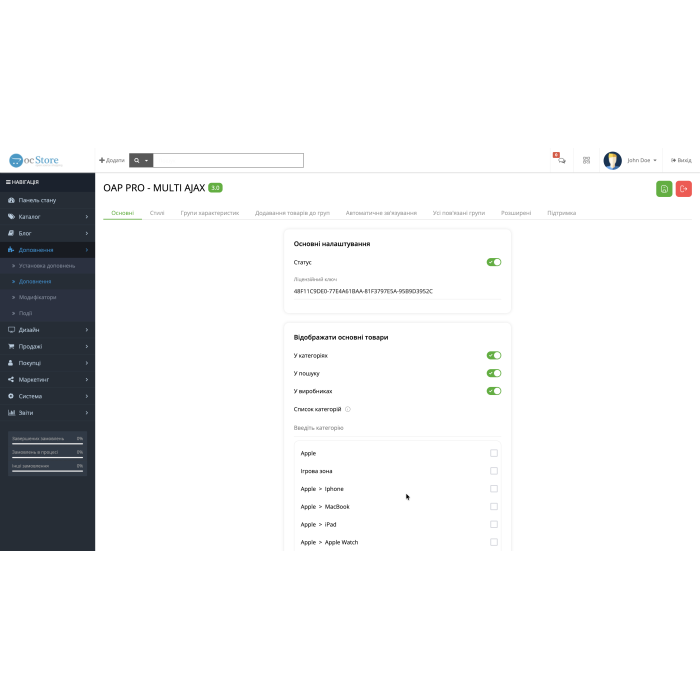Screen dimensions: 700x700
Task: Click the license key input field
Action: (x=397, y=291)
